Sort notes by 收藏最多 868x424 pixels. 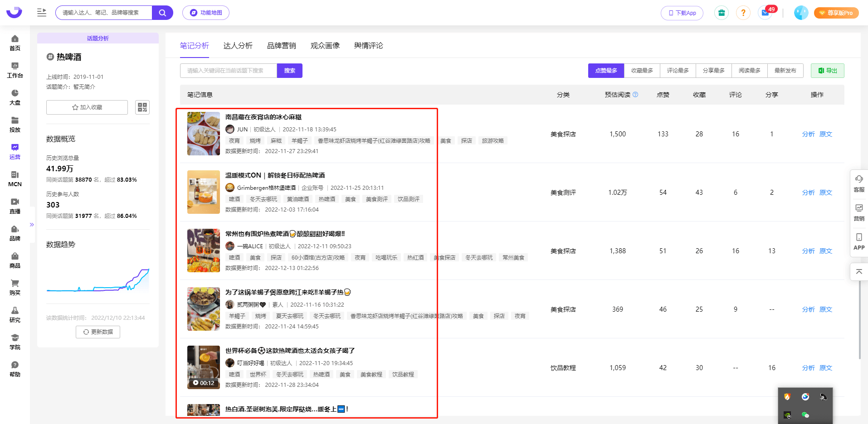(x=642, y=71)
